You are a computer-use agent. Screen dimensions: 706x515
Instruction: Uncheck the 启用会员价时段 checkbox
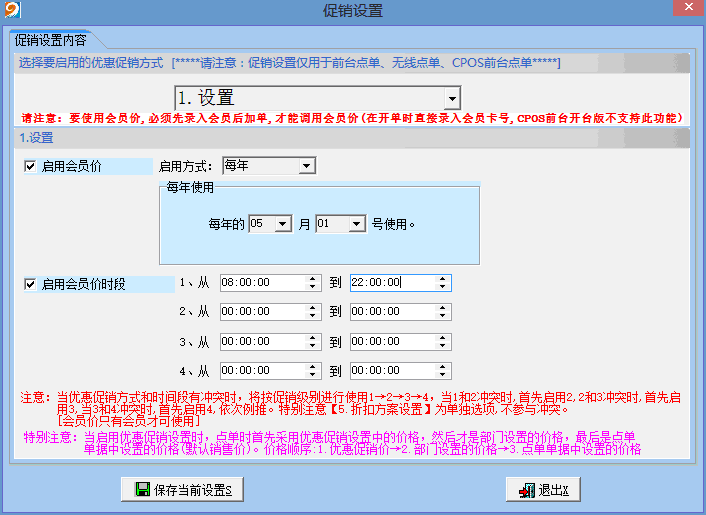coord(30,284)
